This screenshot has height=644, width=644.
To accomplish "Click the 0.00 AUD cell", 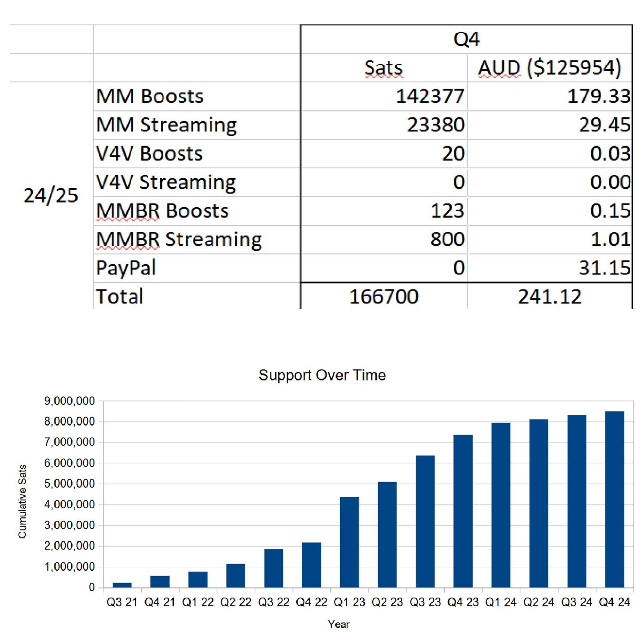I will click(x=550, y=182).
